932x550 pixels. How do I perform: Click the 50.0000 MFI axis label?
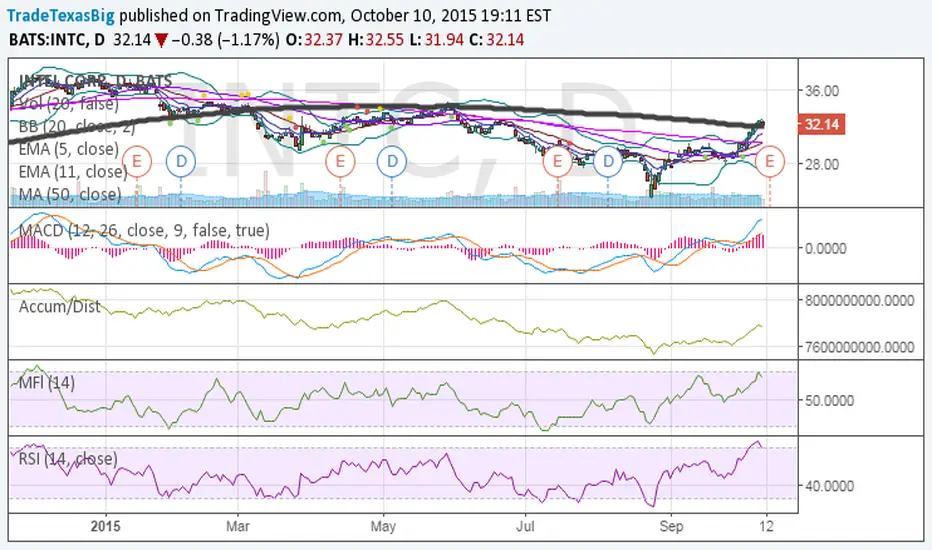(829, 401)
